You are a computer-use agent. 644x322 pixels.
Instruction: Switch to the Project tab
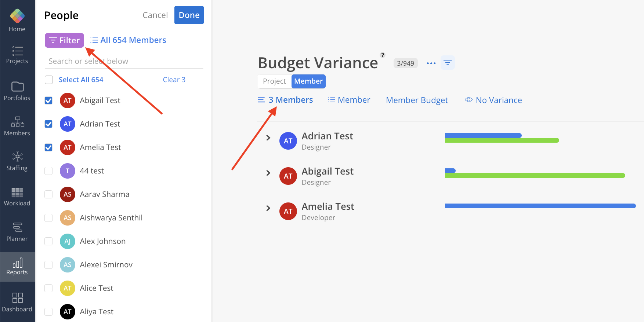click(x=274, y=81)
